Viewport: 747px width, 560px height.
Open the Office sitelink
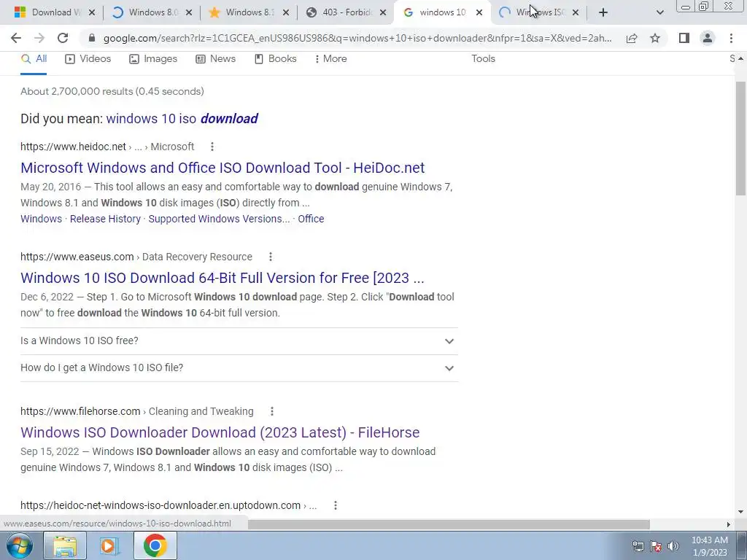coord(311,219)
